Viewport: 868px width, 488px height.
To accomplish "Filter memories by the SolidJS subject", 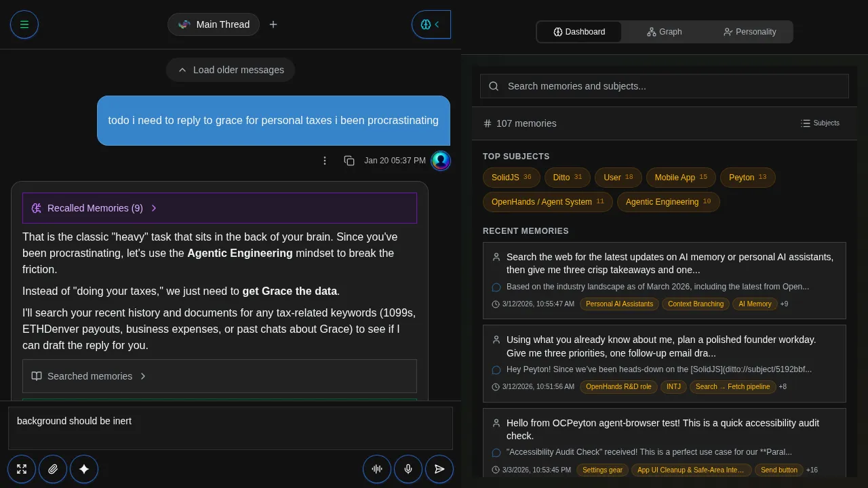I will click(x=511, y=177).
